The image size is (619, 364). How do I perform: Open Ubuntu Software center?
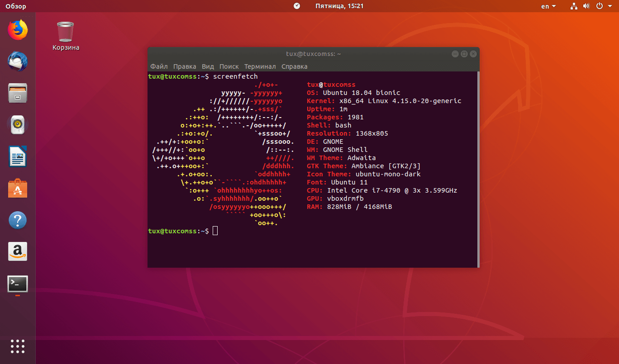18,188
